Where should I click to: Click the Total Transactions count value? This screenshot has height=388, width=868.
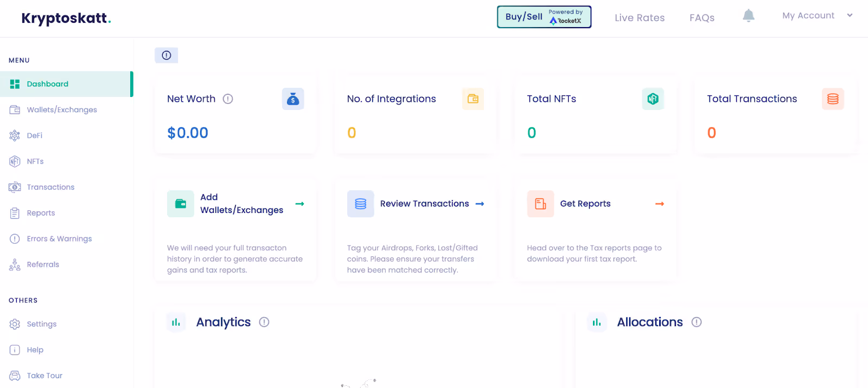click(712, 133)
